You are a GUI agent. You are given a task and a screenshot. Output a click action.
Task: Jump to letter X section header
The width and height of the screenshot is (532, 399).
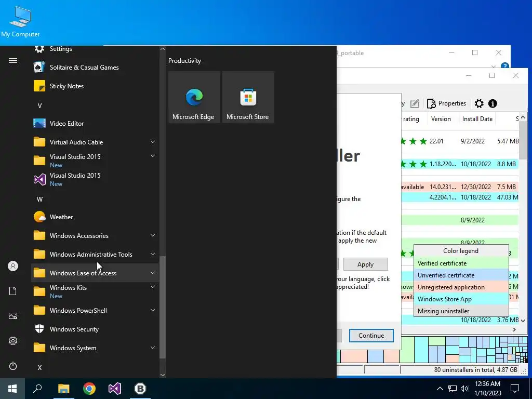(39, 368)
